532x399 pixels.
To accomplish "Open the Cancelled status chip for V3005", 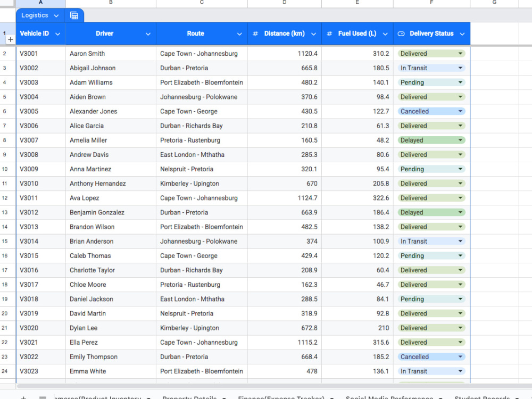I will point(431,111).
